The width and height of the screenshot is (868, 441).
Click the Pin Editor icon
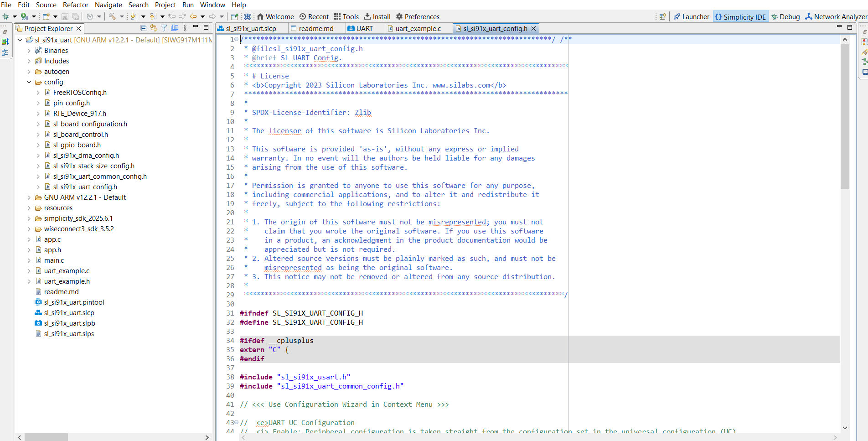click(234, 16)
